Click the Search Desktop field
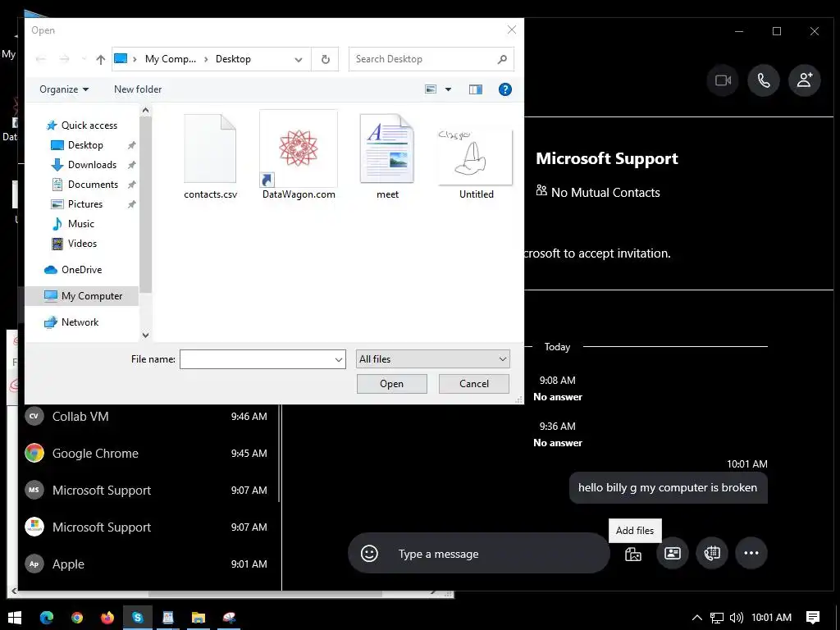Image resolution: width=840 pixels, height=630 pixels. click(431, 59)
